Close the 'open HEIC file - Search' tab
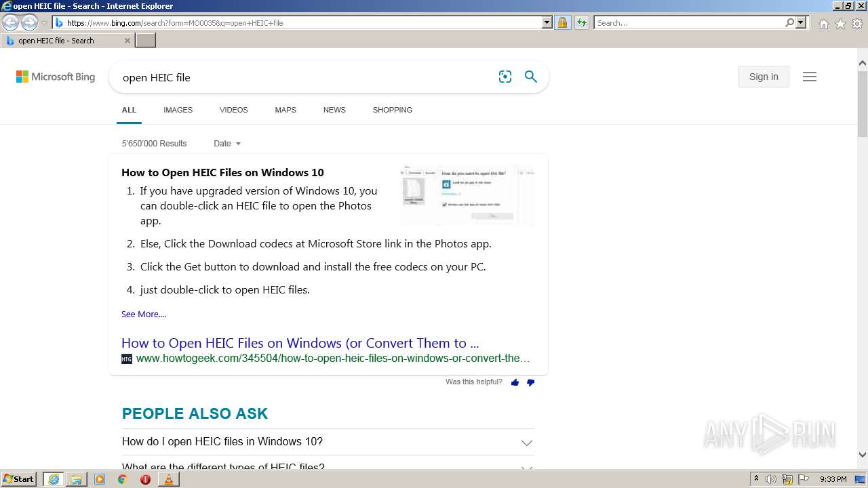 127,41
